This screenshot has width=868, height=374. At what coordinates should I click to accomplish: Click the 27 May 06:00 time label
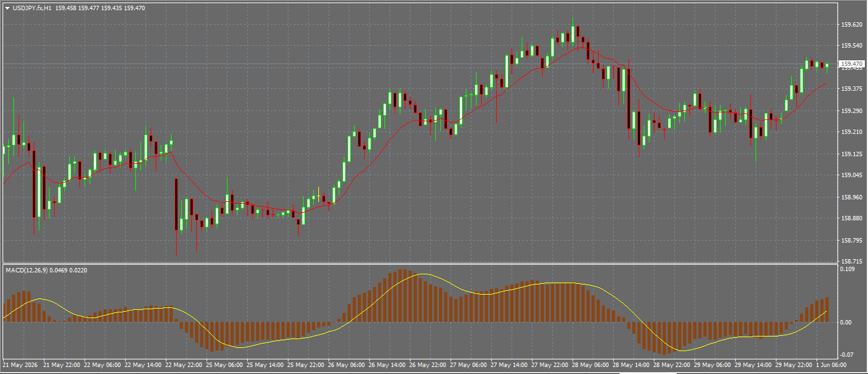[469, 366]
